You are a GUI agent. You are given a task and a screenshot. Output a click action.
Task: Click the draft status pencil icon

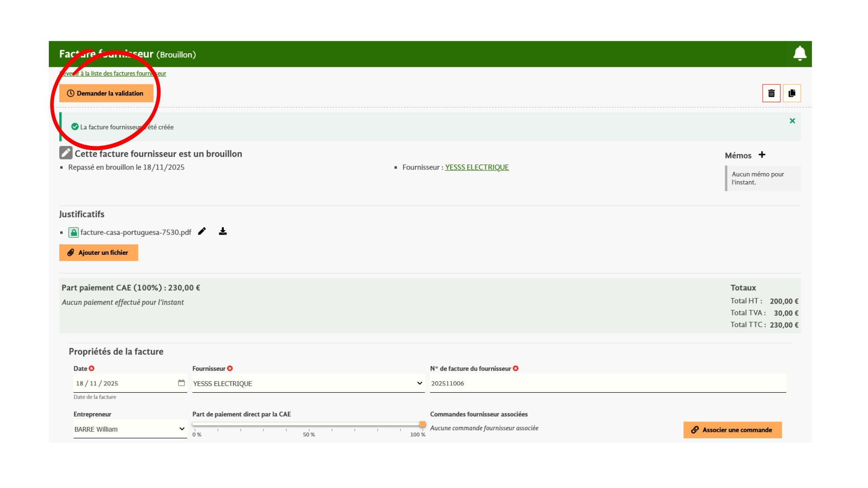click(x=66, y=153)
